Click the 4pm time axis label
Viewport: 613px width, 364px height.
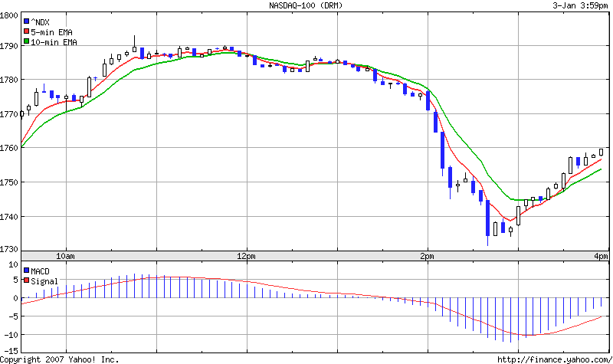click(x=601, y=257)
